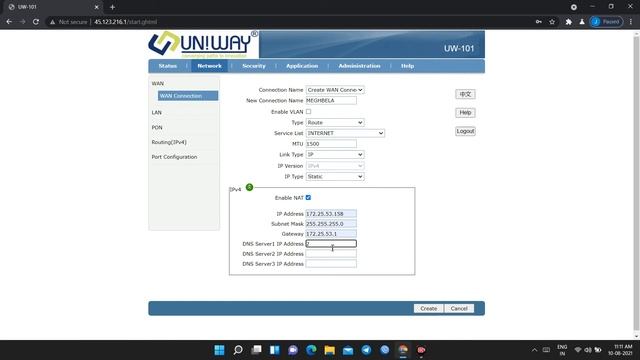This screenshot has height=360, width=640.
Task: Go back in browser history
Action: tap(9, 22)
